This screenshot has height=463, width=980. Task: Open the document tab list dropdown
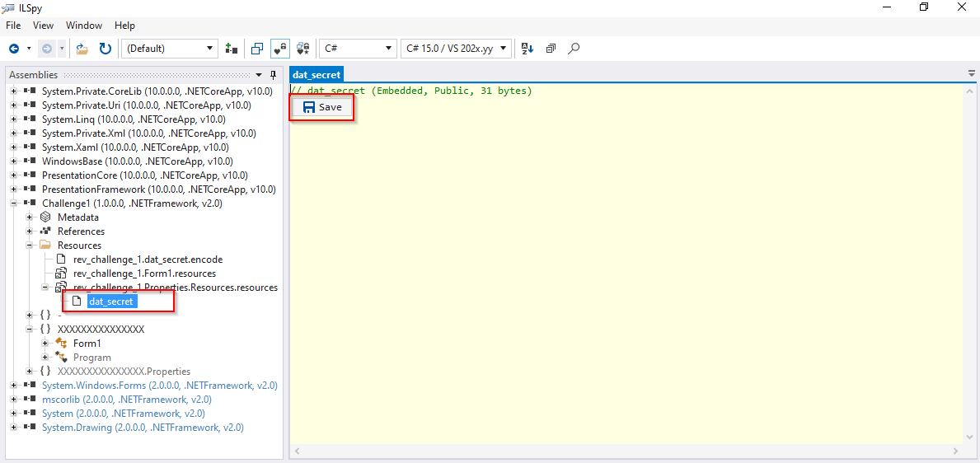(971, 72)
